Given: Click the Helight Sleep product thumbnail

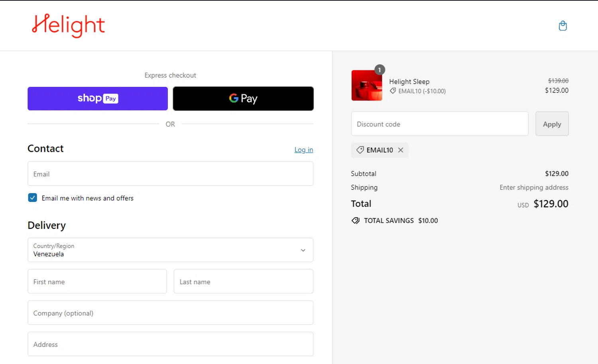Looking at the screenshot, I should coord(367,85).
